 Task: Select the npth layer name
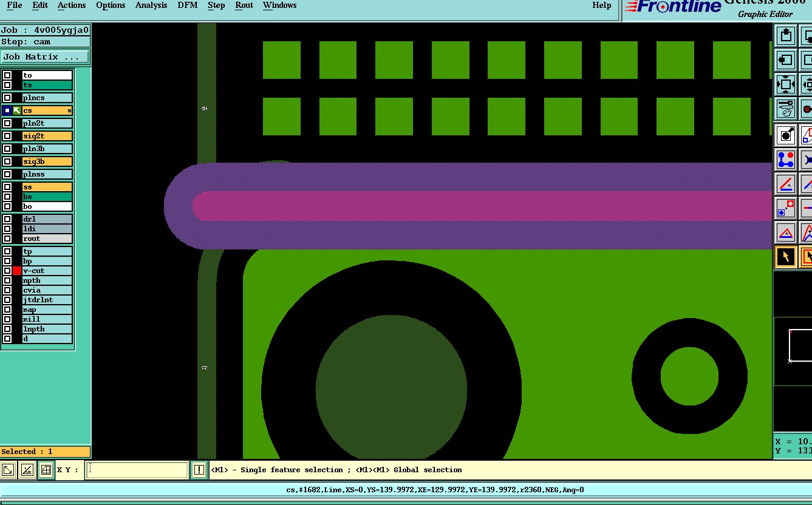pyautogui.click(x=47, y=280)
